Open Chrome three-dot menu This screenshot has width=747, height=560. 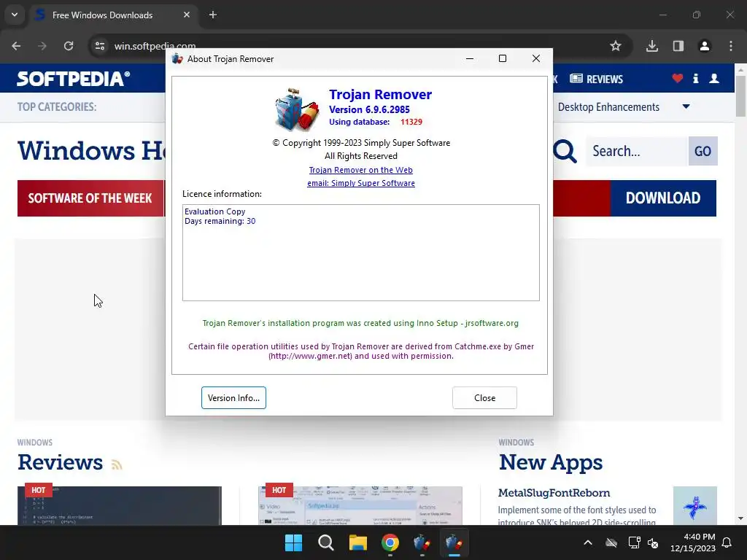[x=731, y=46]
